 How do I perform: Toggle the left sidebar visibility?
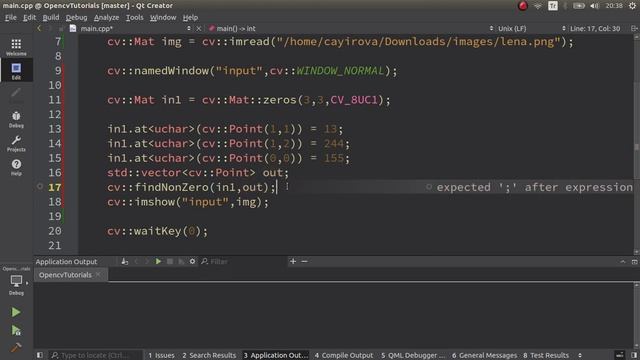[40, 355]
